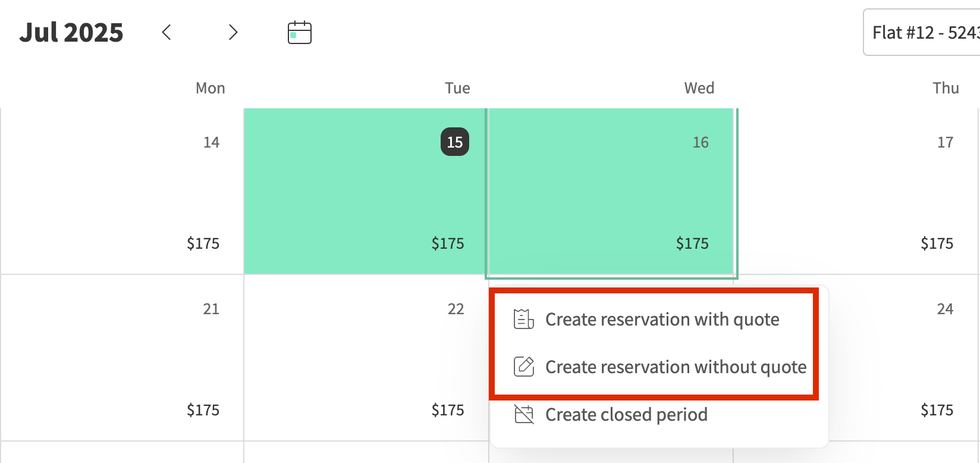Click Thursday the 24th date cell

904,345
